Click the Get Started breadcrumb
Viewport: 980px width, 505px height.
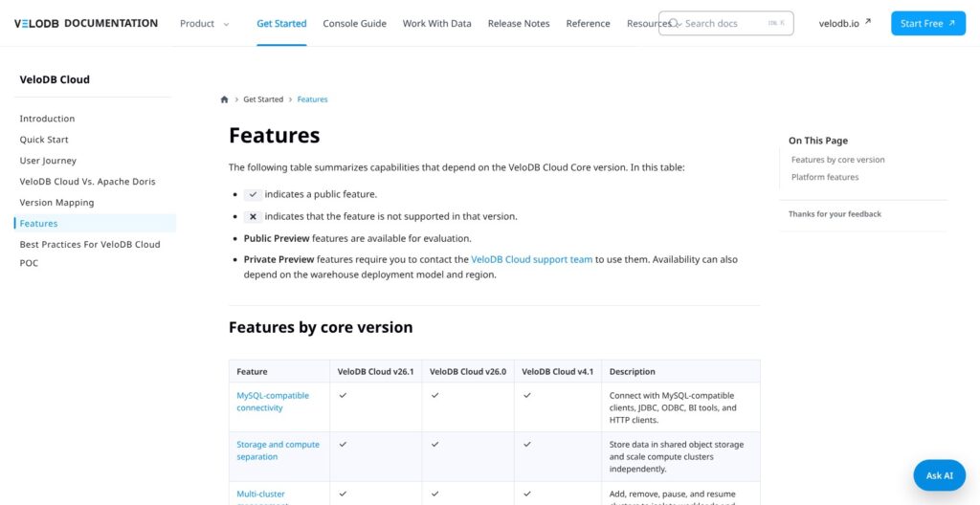[263, 99]
